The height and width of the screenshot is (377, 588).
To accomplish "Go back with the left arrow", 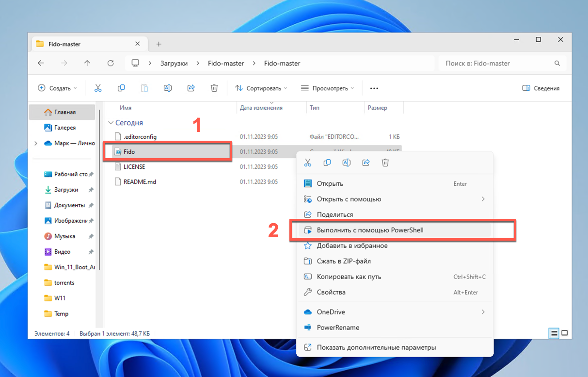I will point(41,63).
